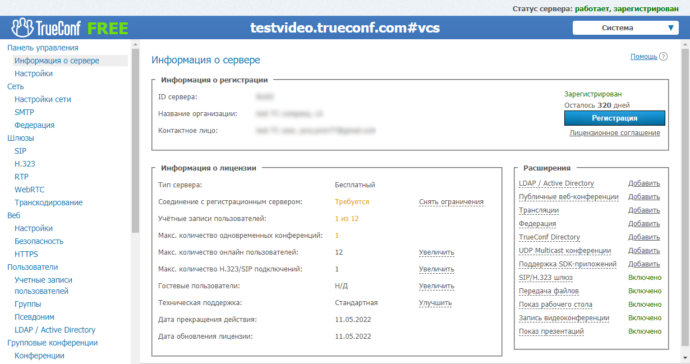Select Информация о сервере in sidebar
690x364 pixels.
click(57, 61)
